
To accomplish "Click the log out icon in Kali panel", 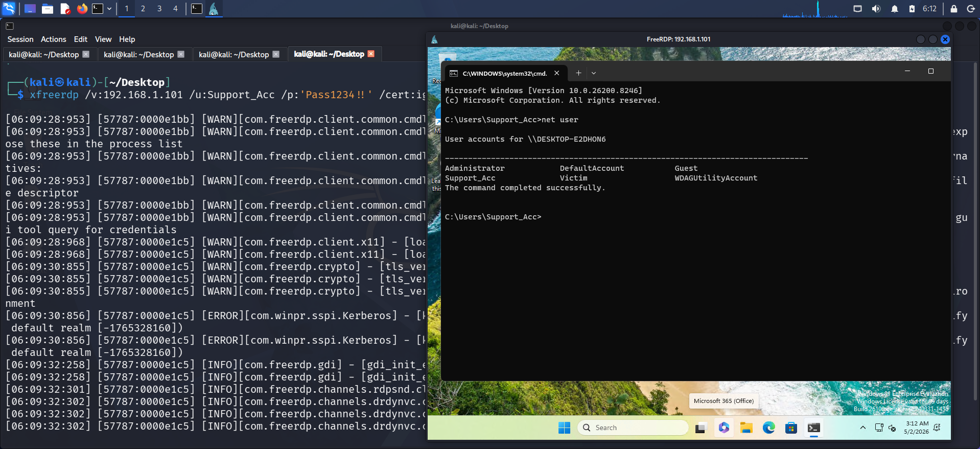I will 971,9.
